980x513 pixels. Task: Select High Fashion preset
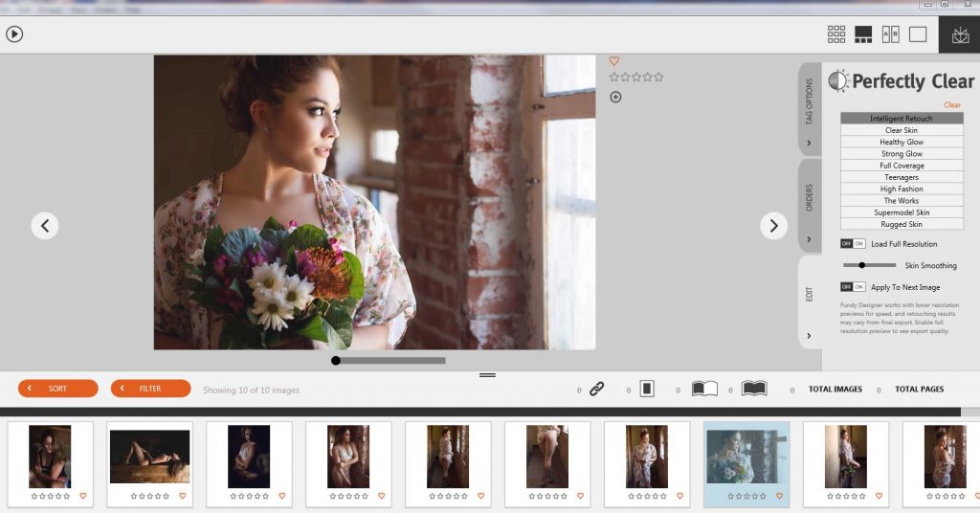click(x=902, y=189)
